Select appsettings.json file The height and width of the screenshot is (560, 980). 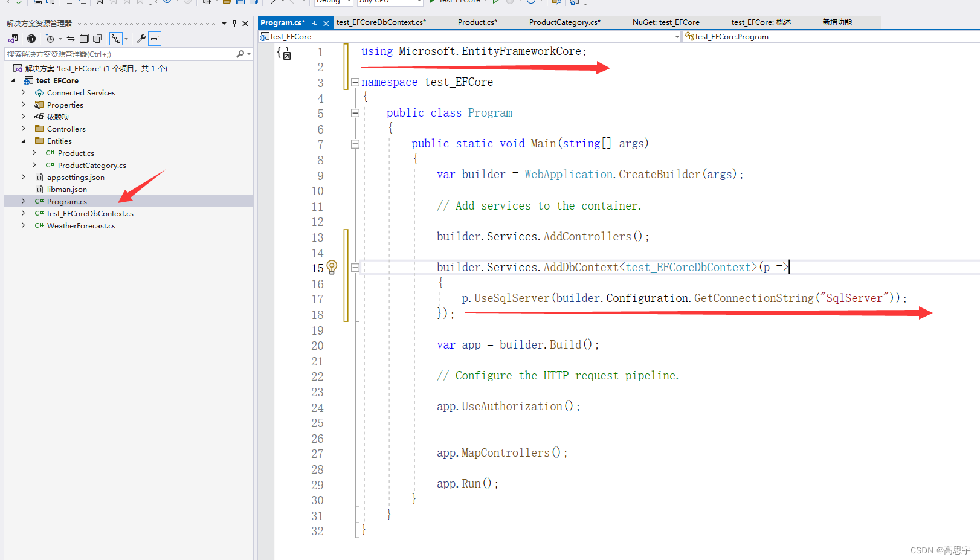pyautogui.click(x=76, y=177)
